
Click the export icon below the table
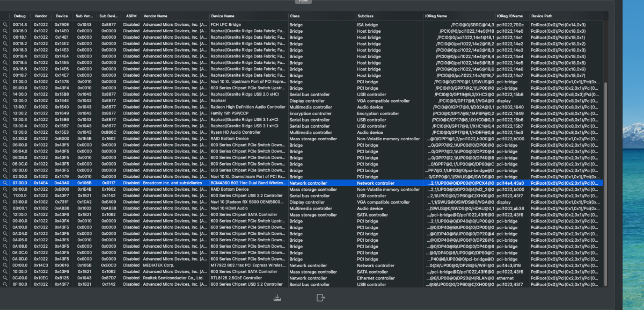(321, 298)
